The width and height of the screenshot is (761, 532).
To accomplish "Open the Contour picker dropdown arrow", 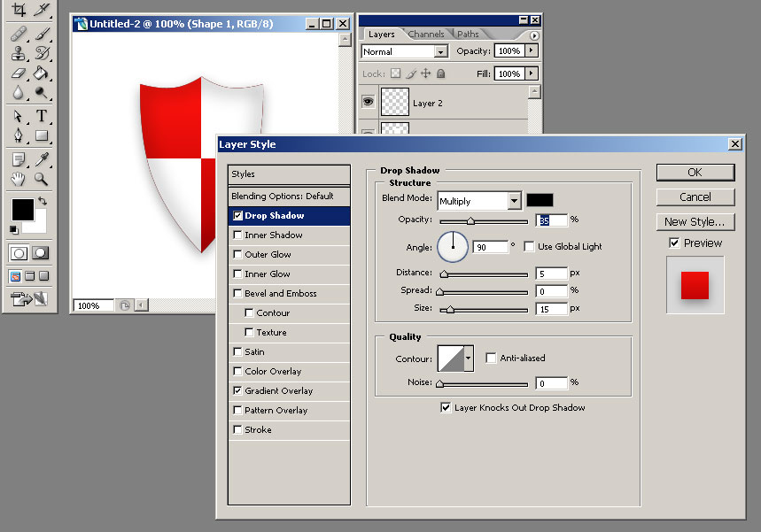I will (469, 359).
